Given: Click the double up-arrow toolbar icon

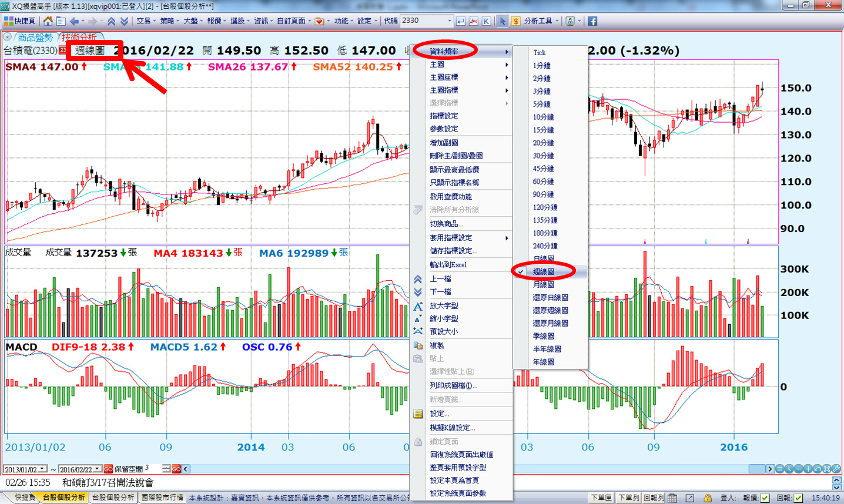Looking at the screenshot, I should pyautogui.click(x=111, y=21).
